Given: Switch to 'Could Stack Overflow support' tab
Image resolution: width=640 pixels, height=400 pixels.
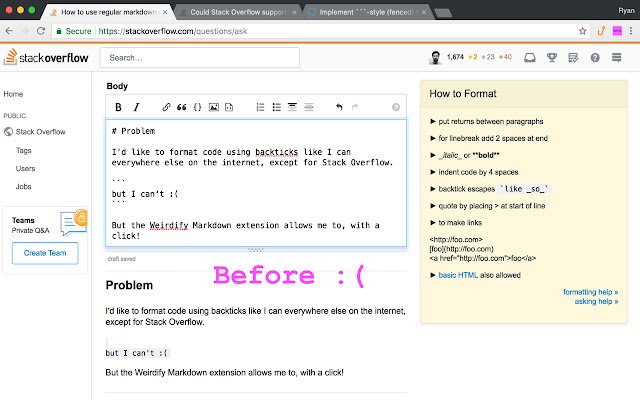Looking at the screenshot, I should [238, 12].
